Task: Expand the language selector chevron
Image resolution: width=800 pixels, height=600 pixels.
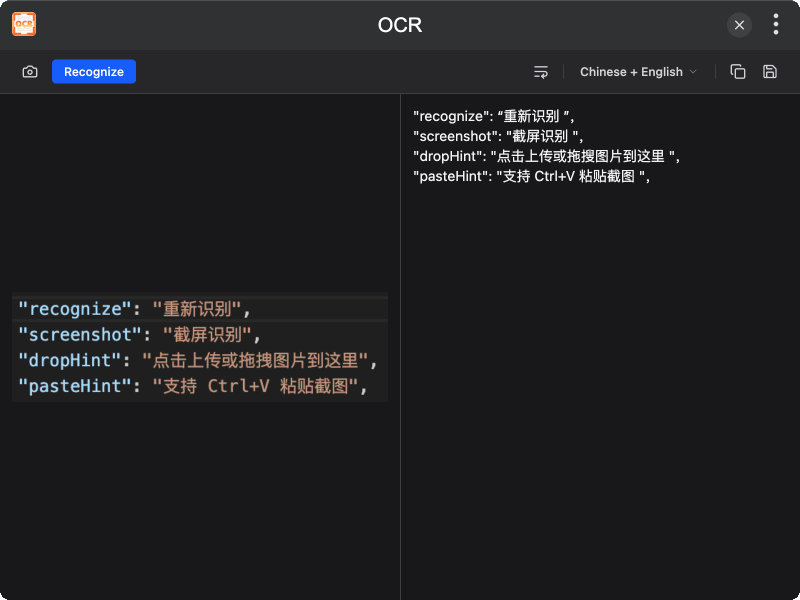Action: pos(694,72)
